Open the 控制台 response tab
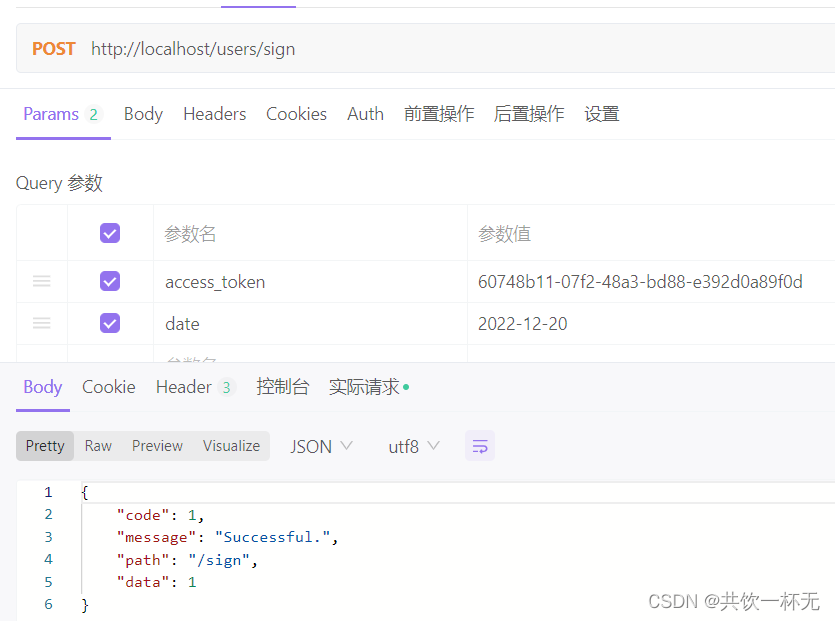The height and width of the screenshot is (621, 835). click(283, 387)
